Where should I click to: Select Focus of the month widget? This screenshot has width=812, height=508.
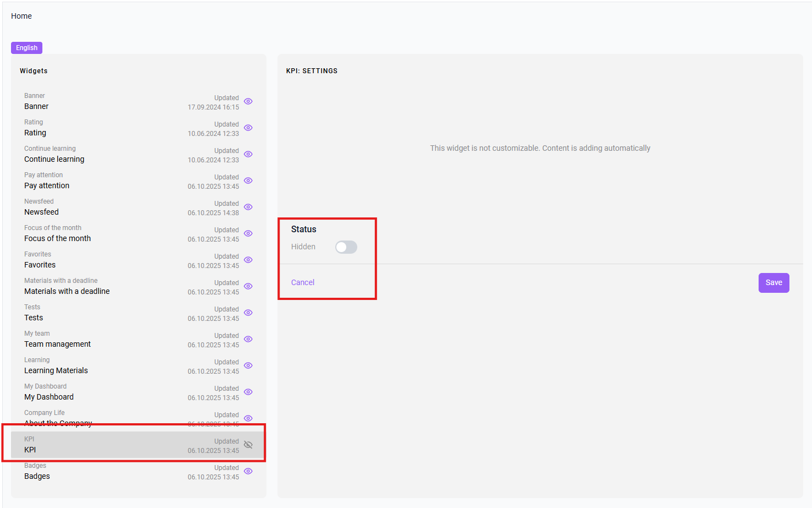[138, 233]
